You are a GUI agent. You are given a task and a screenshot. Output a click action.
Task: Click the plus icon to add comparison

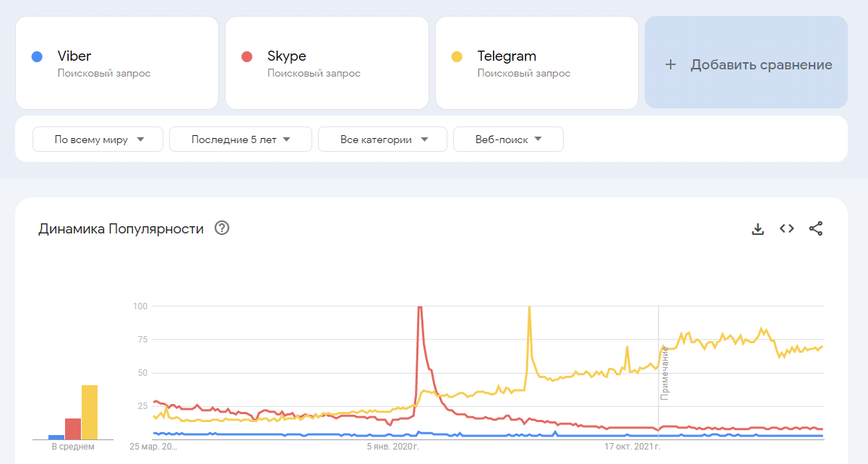point(671,65)
